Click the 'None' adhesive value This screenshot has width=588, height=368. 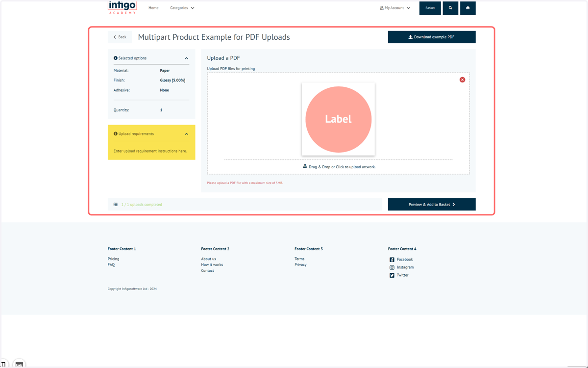[164, 90]
